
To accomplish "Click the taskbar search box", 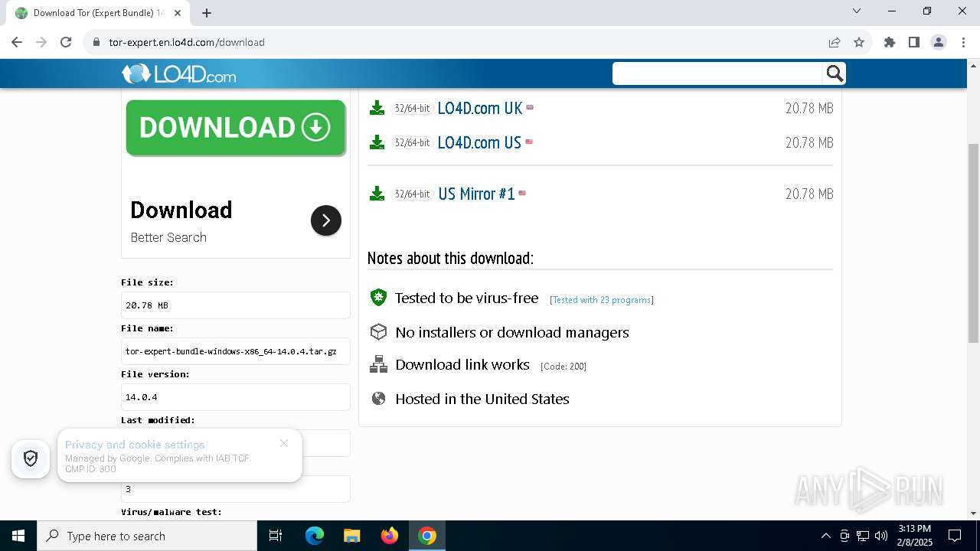I will 147,536.
